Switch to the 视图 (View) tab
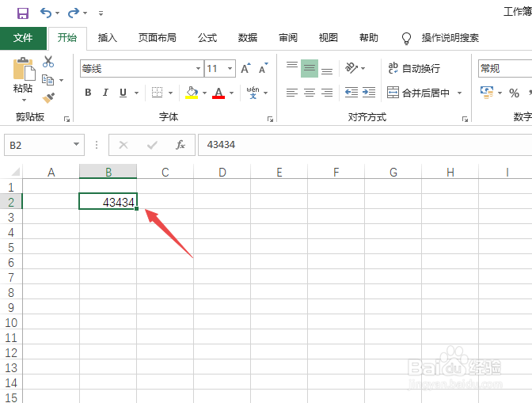 tap(328, 38)
